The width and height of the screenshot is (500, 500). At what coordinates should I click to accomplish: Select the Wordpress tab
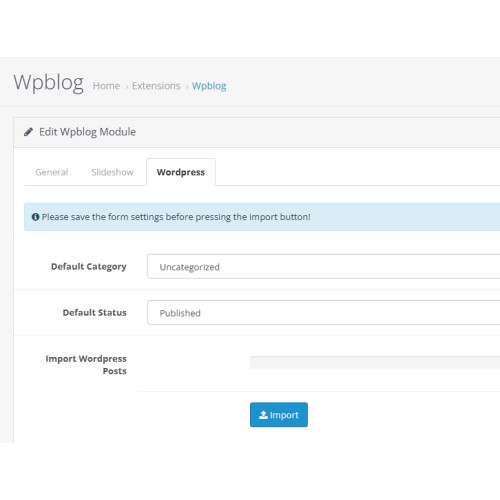181,172
